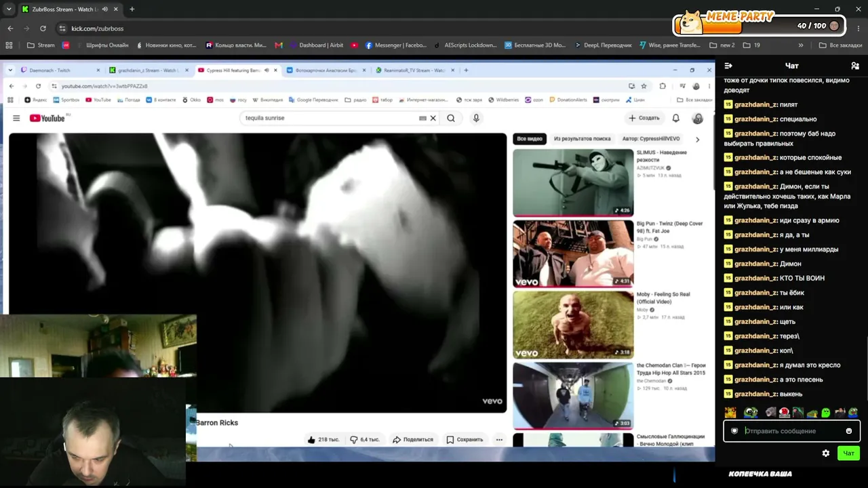Viewport: 868px width, 488px height.
Task: Collapse the Kick chat panel
Action: (728, 66)
